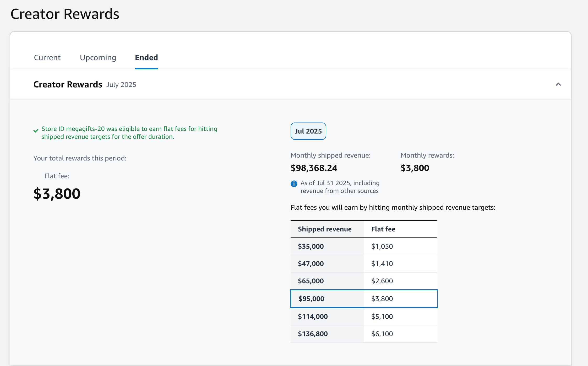This screenshot has width=588, height=366.
Task: Switch to the Current tab
Action: pos(47,58)
